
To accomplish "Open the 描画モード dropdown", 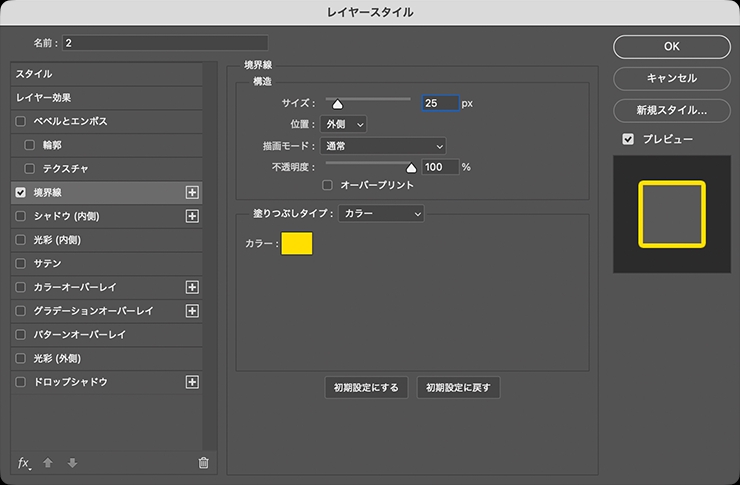I will (383, 146).
